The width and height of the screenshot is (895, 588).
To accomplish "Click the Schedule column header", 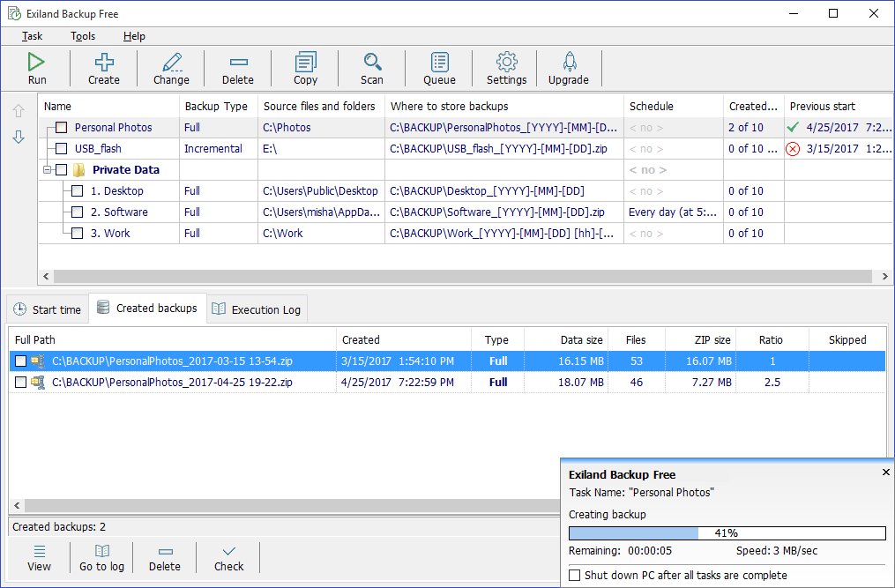I will (674, 106).
